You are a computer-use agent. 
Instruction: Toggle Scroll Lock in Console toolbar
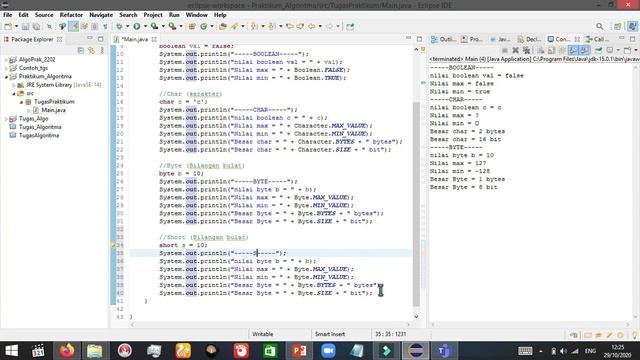[551, 50]
